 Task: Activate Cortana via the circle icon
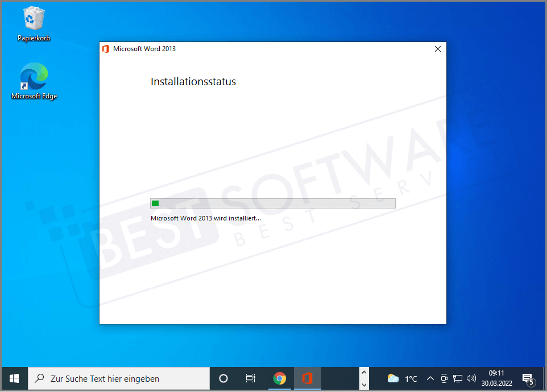pyautogui.click(x=223, y=378)
